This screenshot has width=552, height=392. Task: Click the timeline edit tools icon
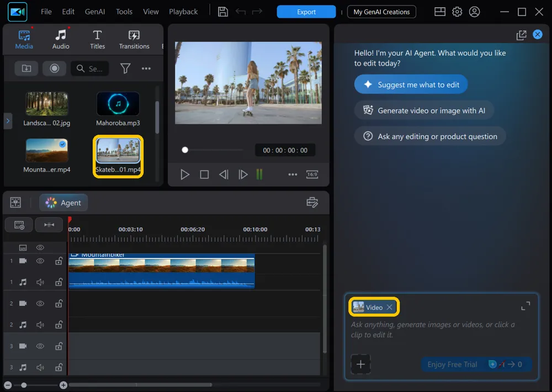[312, 202]
